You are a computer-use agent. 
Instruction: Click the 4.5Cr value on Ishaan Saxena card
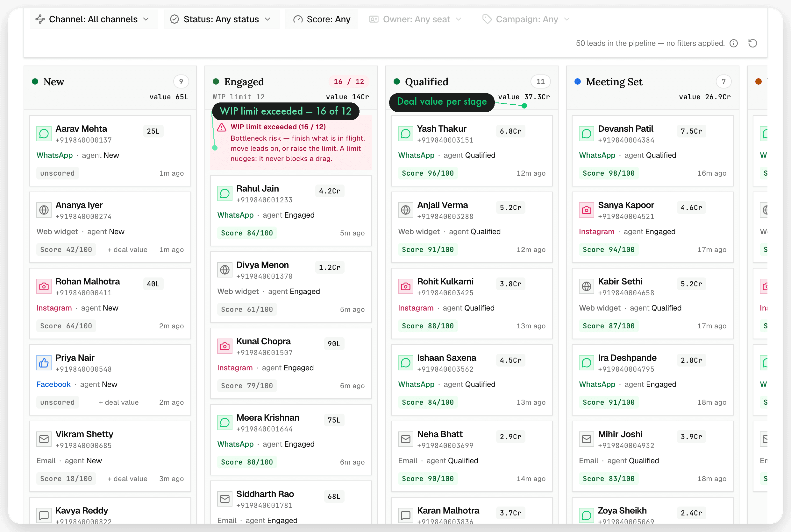tap(510, 360)
